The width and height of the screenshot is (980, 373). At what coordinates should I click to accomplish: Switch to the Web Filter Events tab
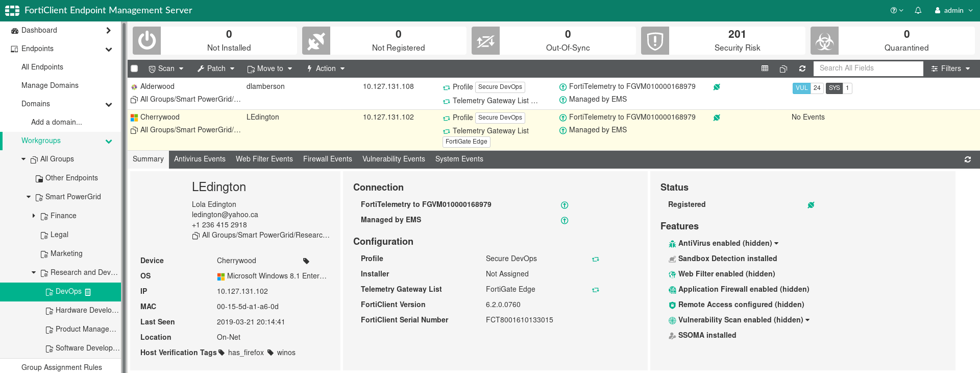click(264, 159)
